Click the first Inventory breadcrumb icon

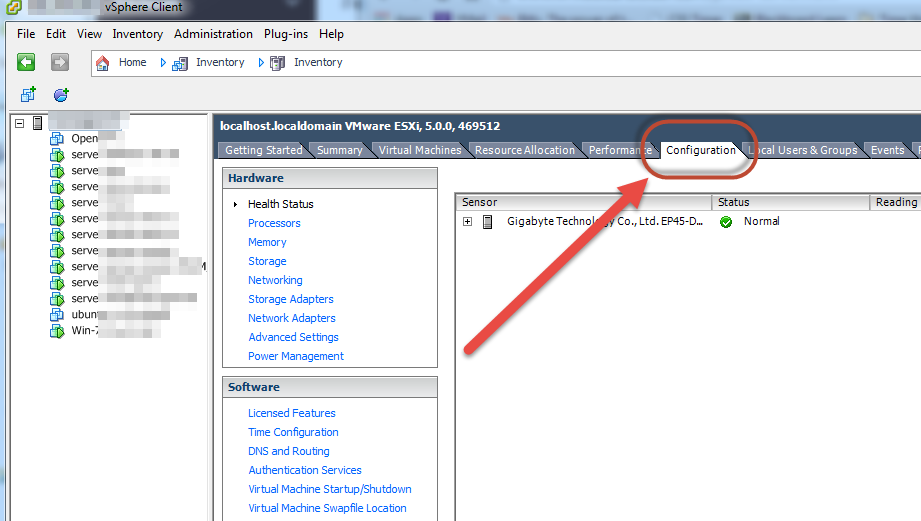tap(180, 63)
